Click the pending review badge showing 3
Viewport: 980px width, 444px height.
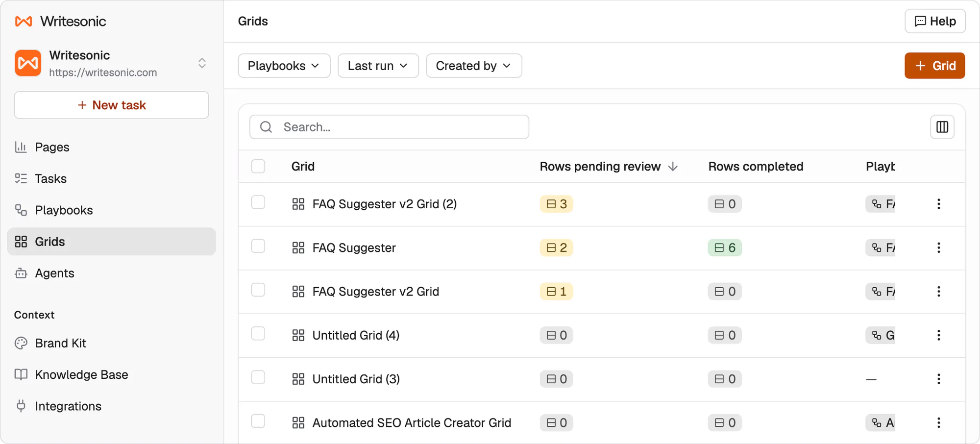click(x=557, y=204)
